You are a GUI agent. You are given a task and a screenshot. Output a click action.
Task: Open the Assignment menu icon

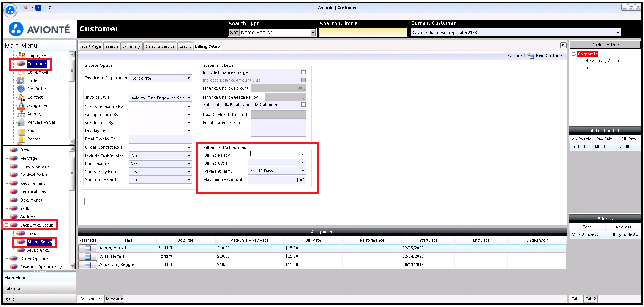point(21,105)
